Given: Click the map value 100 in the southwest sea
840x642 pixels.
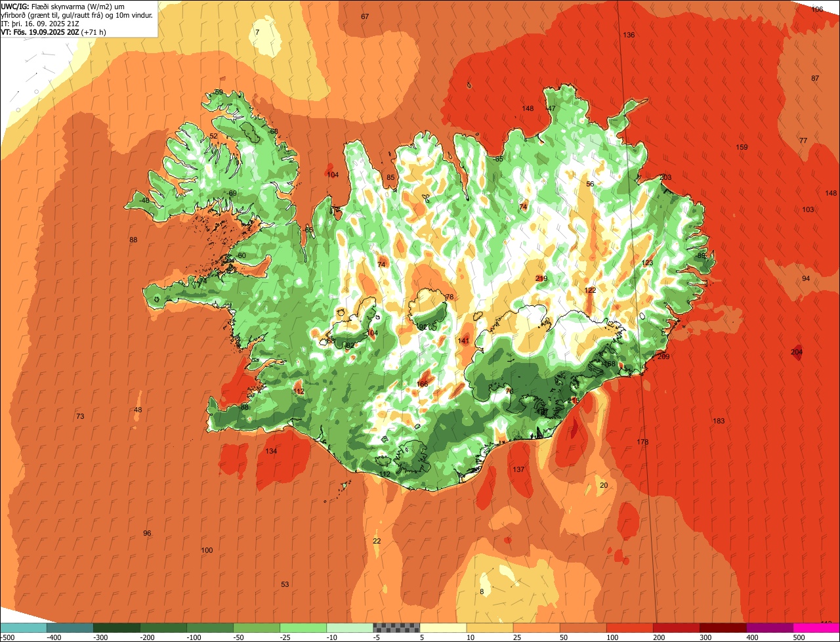Looking at the screenshot, I should (x=207, y=550).
